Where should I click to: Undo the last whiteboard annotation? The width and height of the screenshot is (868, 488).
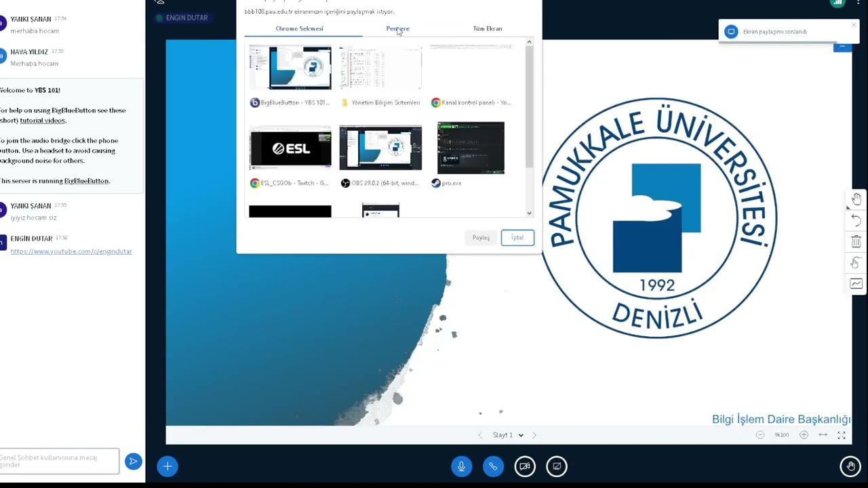tap(856, 220)
